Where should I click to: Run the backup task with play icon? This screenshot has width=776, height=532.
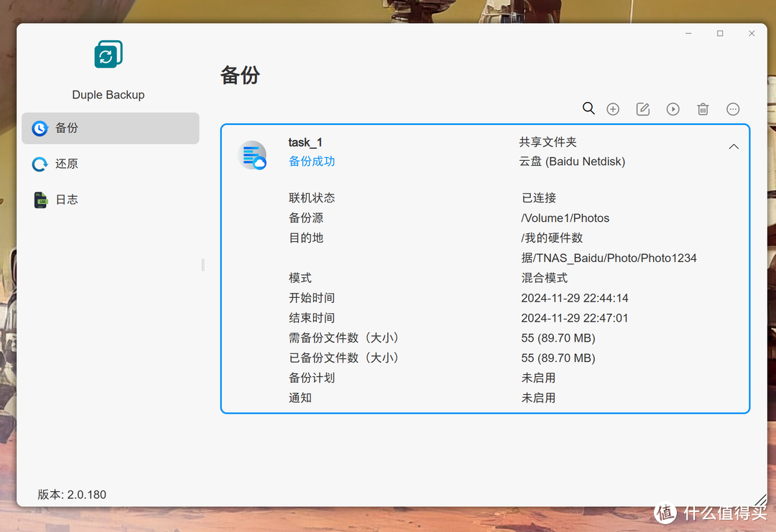pyautogui.click(x=673, y=109)
